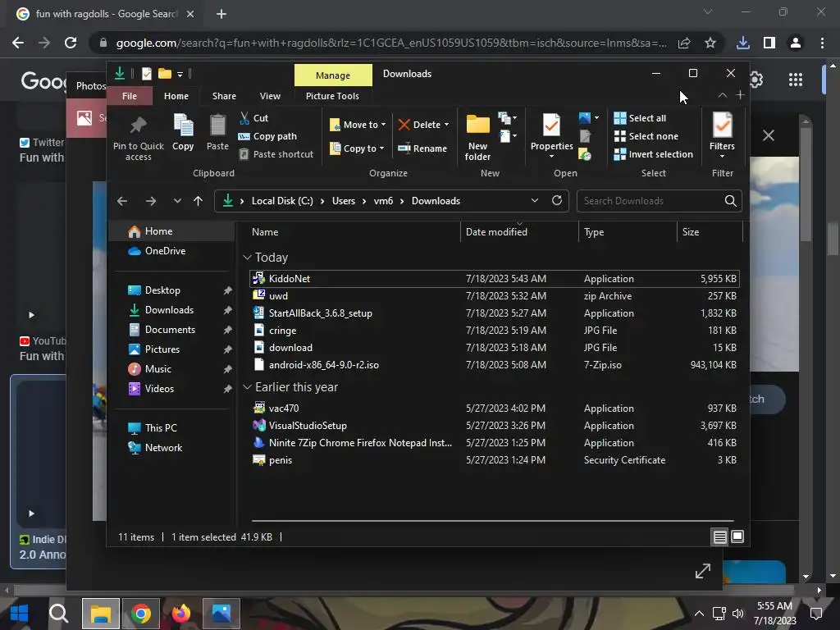Screen dimensions: 840x630
Task: Click the Paste ribbon icon
Action: pos(217,126)
